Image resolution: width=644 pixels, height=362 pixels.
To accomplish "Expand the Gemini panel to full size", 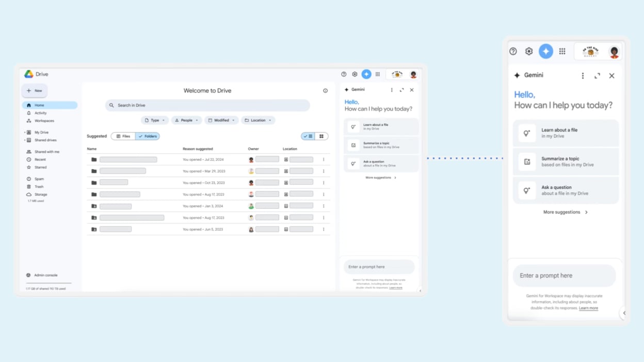I will click(x=401, y=90).
